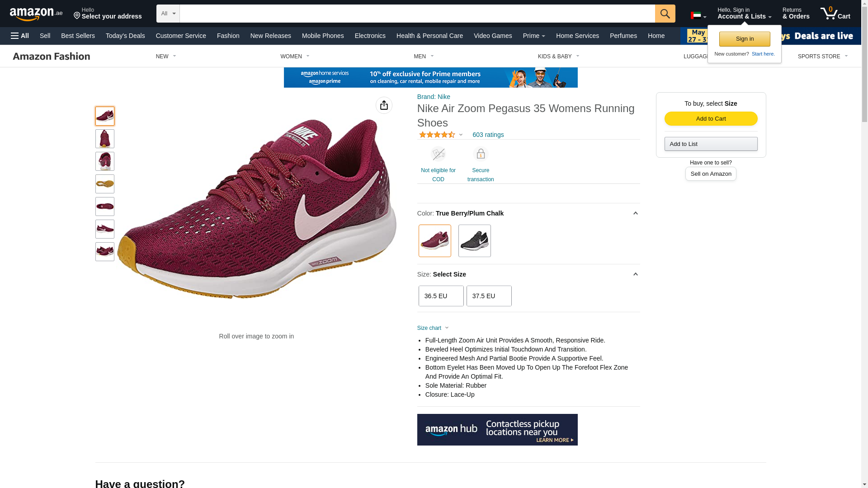Collapse the Color section chevron
Viewport: 868px width, 488px height.
635,213
